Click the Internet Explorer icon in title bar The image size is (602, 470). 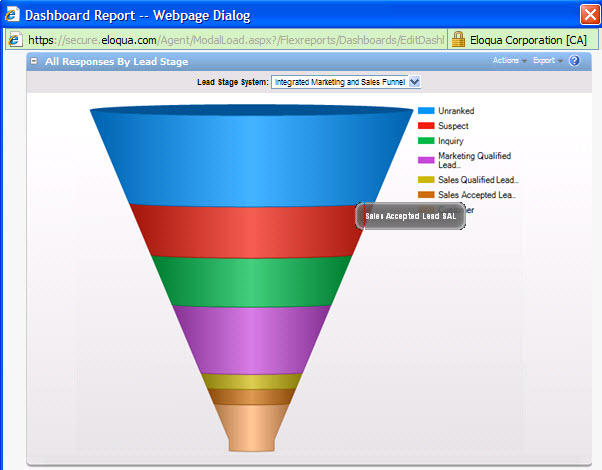pyautogui.click(x=12, y=15)
